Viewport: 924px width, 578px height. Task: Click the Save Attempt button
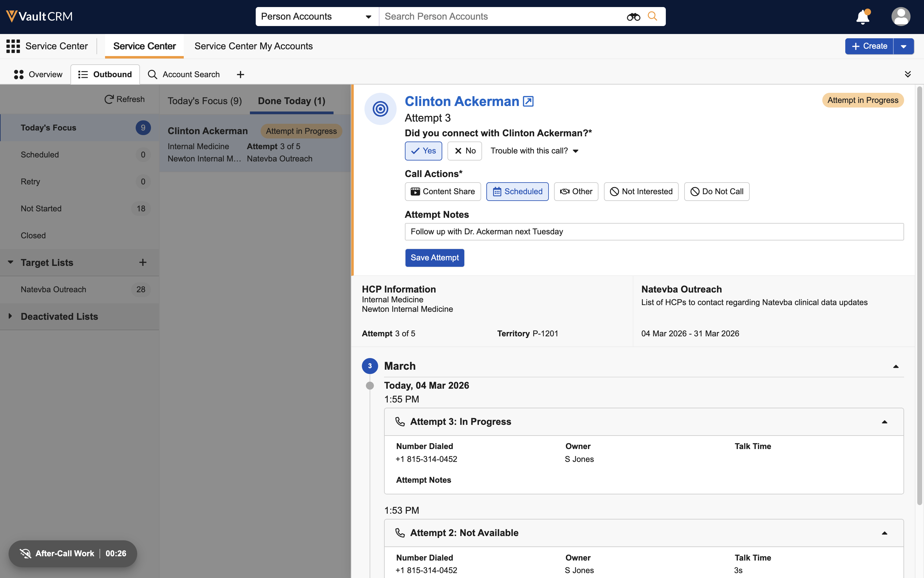435,258
